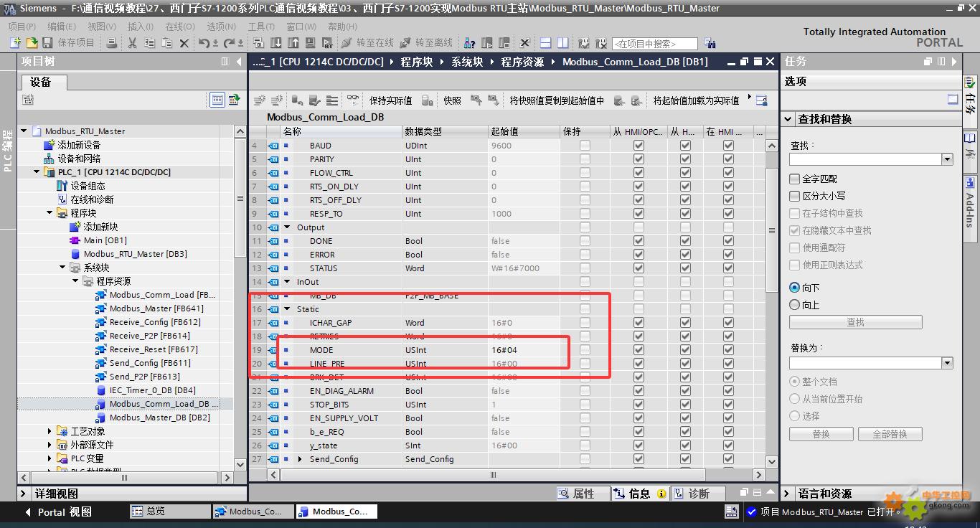980x528 pixels.
Task: Click the search-in-project binoculars icon
Action: coord(710,43)
